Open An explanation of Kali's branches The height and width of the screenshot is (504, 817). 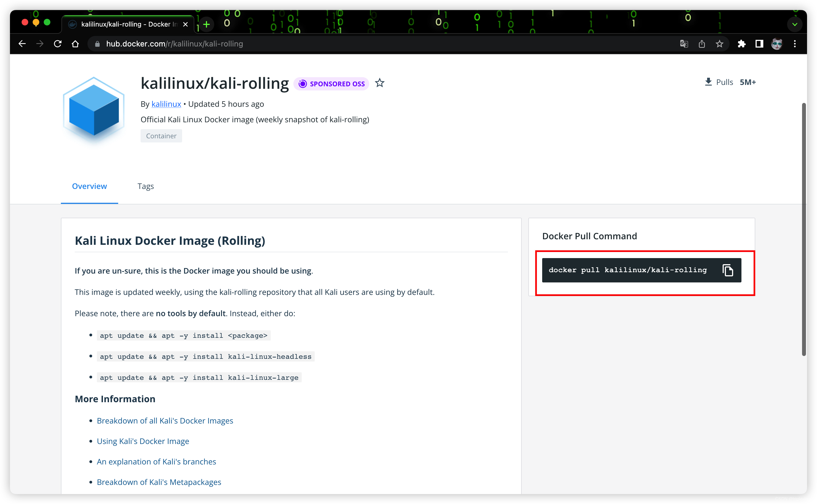tap(156, 462)
